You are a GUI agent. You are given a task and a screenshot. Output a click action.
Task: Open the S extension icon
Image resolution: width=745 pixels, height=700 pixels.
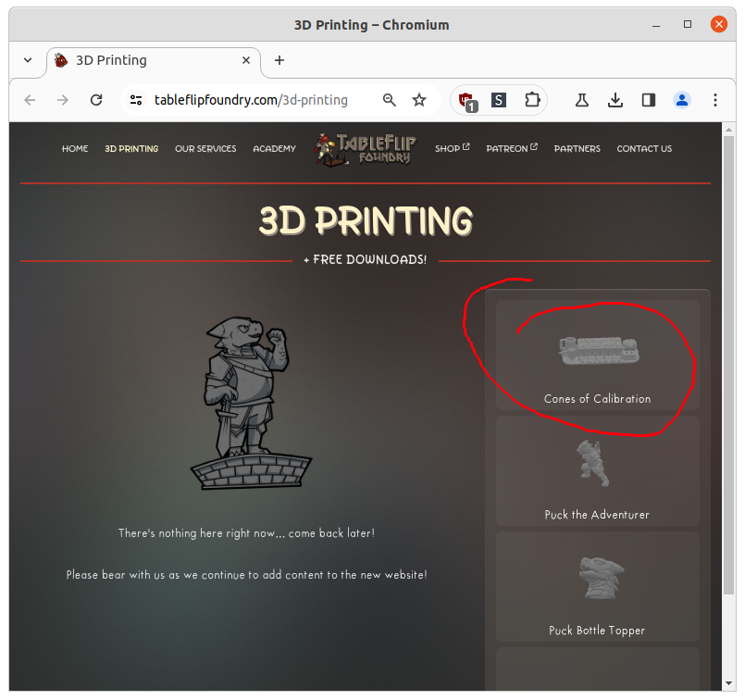point(499,100)
